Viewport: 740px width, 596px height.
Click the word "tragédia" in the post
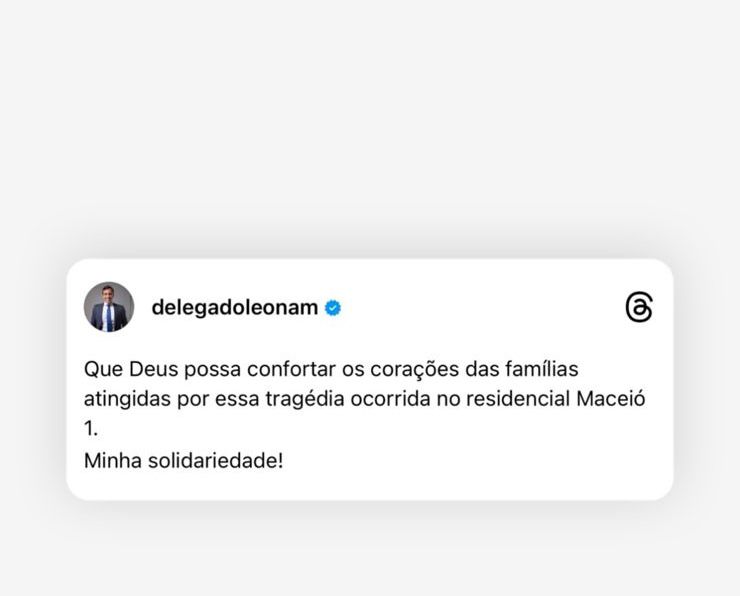(x=305, y=400)
